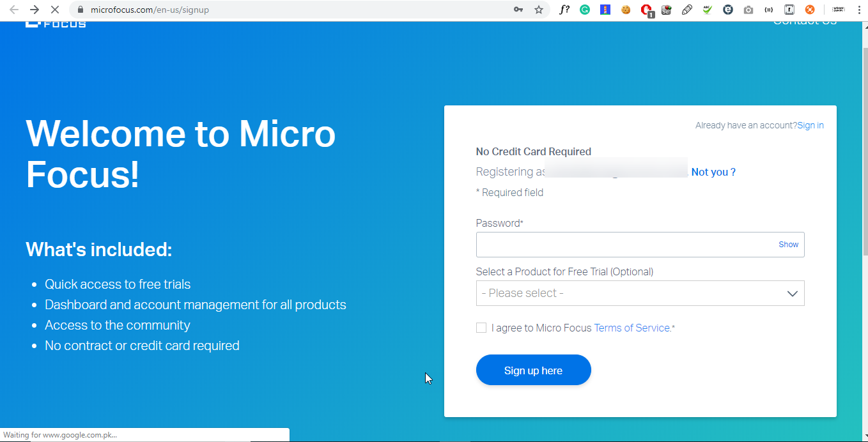Click the Micro Focus logo
868x442 pixels.
click(x=56, y=24)
